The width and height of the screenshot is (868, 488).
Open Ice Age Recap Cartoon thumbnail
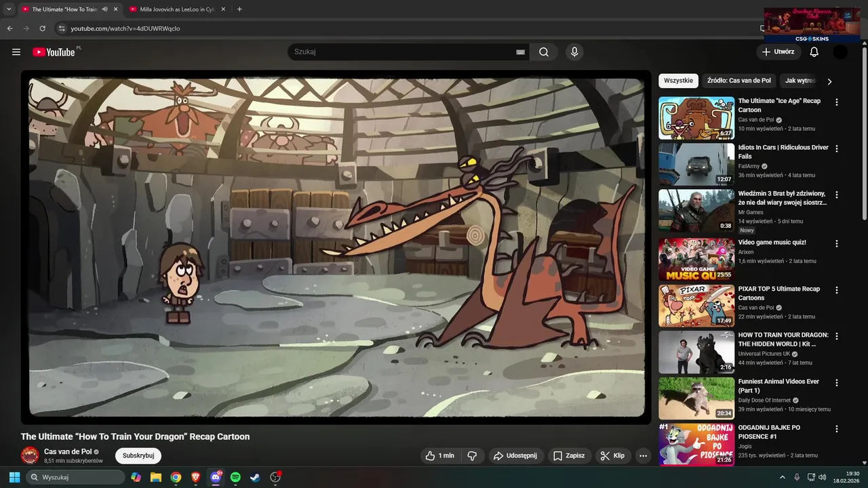[696, 118]
